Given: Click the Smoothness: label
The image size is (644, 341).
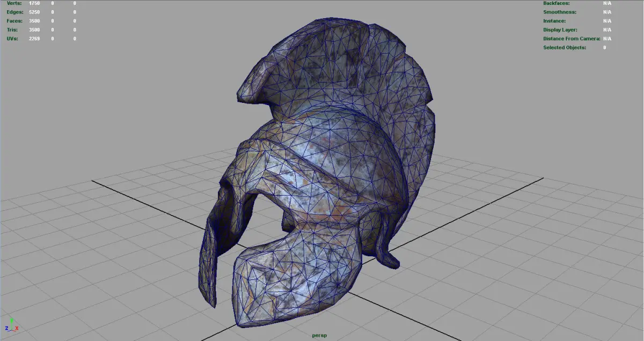Looking at the screenshot, I should coord(560,12).
